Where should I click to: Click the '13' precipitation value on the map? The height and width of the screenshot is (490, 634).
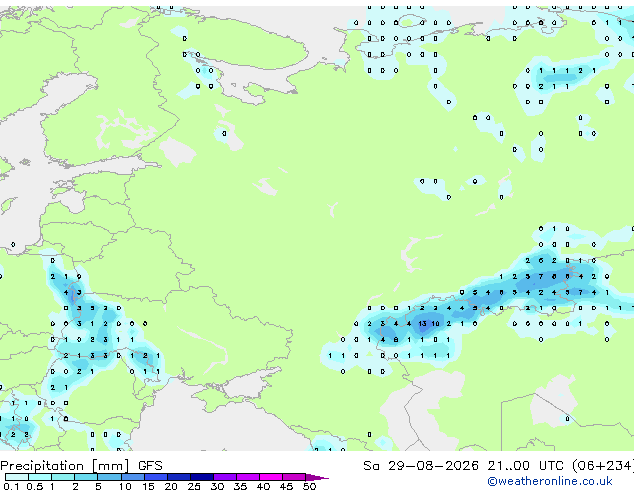pyautogui.click(x=422, y=324)
